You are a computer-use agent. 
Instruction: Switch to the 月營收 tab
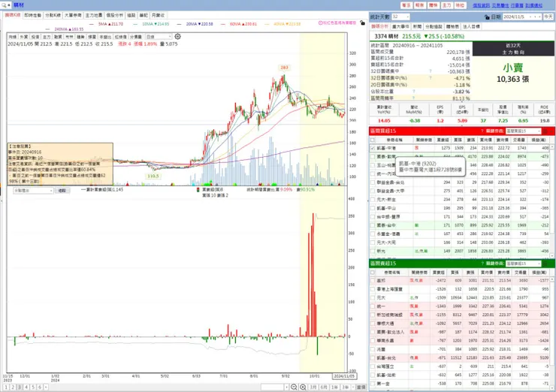158,15
